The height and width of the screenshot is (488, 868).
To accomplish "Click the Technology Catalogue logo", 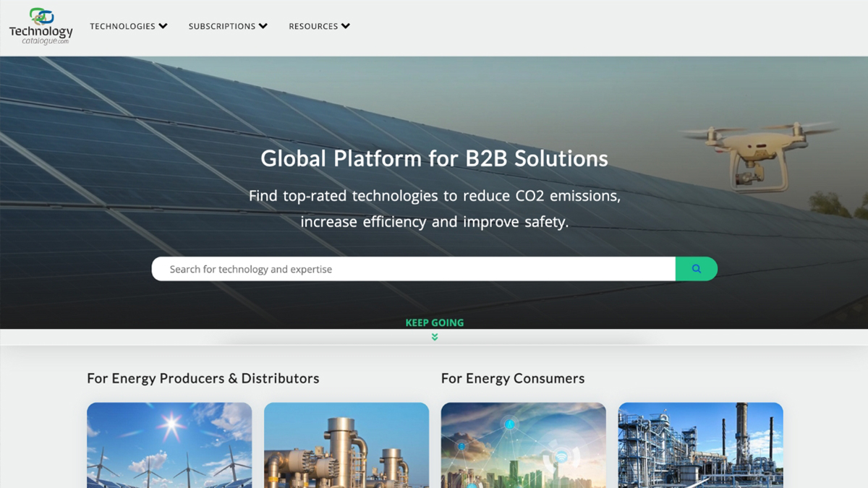I will 41,27.
